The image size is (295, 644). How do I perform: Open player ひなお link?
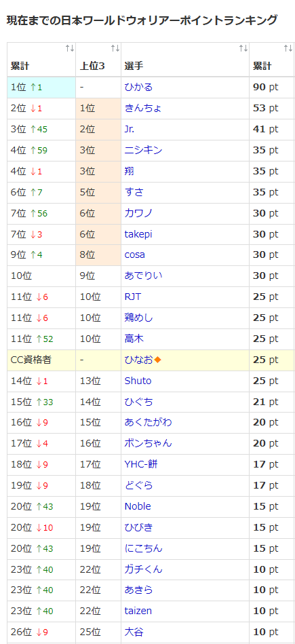(x=138, y=360)
